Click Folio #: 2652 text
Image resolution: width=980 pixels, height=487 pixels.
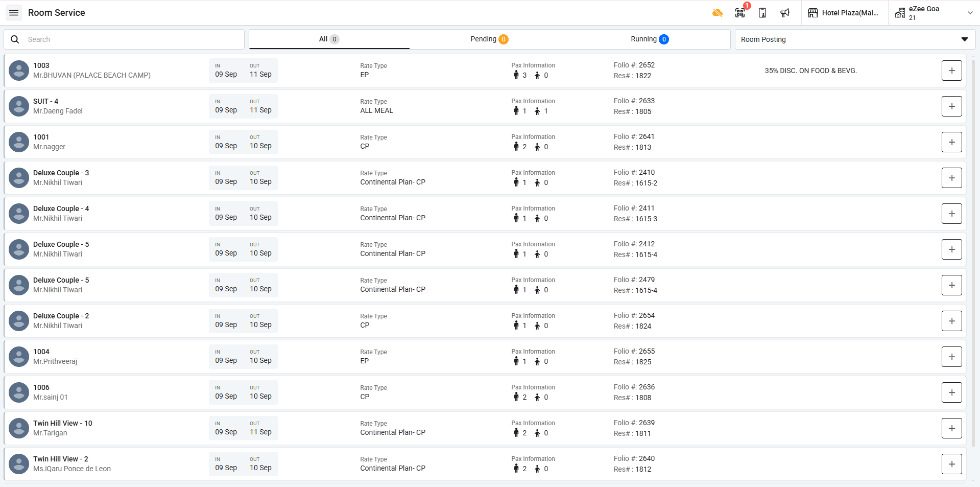tap(634, 65)
